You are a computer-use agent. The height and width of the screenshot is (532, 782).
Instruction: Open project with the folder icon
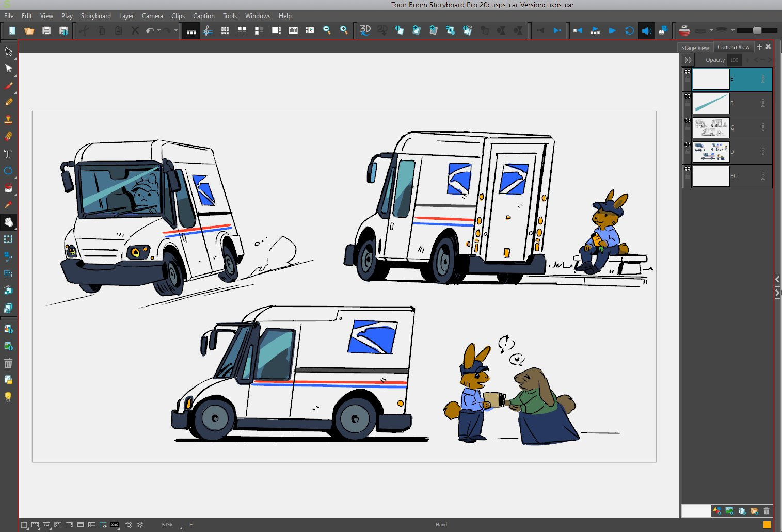coord(29,30)
